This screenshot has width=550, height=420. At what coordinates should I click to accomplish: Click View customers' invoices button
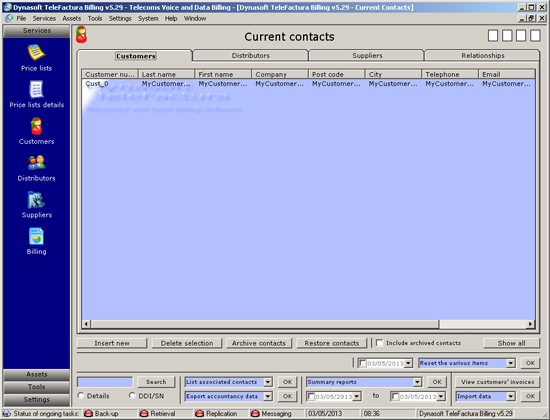(x=497, y=382)
